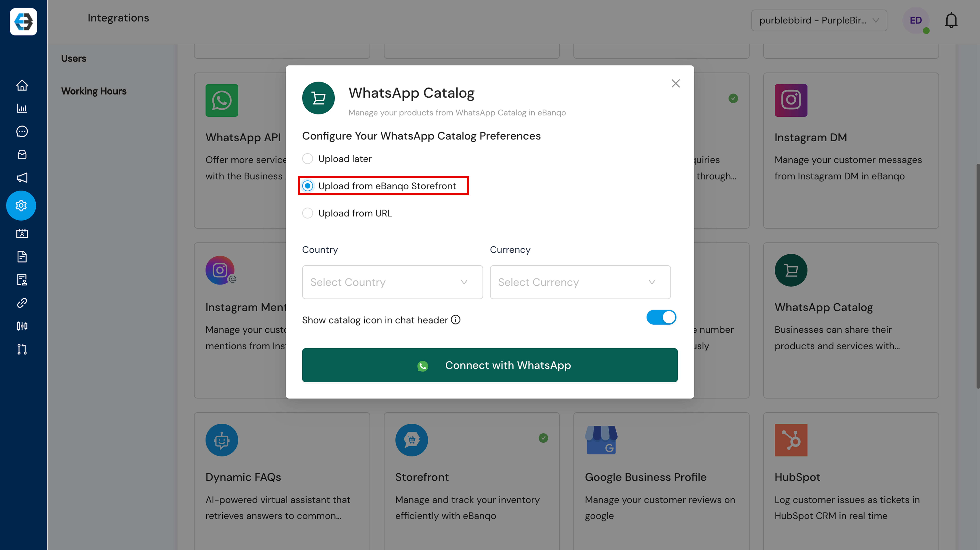Click the ED user avatar

point(915,21)
